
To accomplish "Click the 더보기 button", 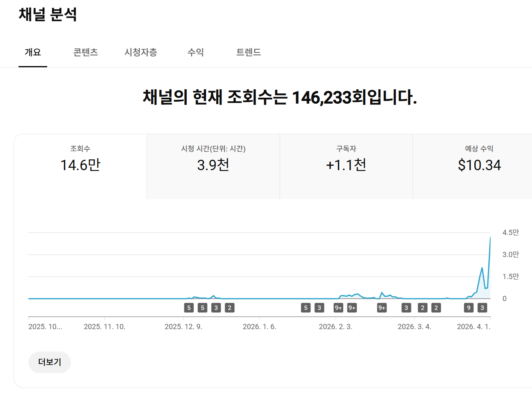I will (50, 362).
